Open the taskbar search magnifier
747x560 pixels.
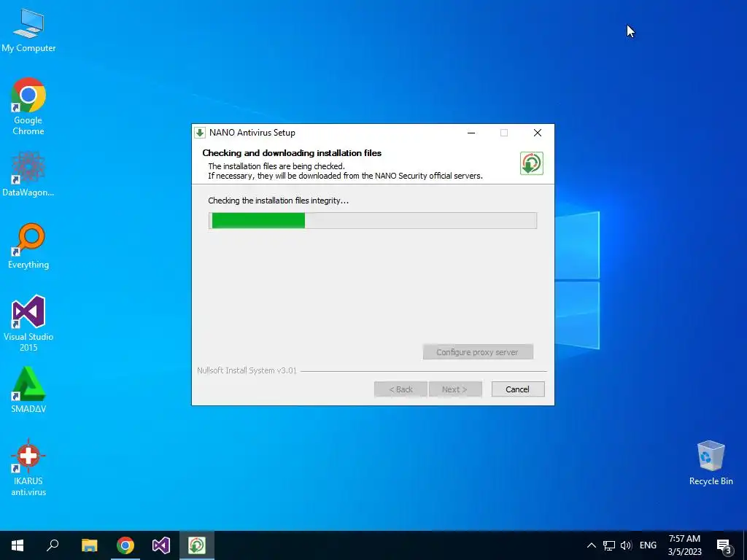click(x=53, y=545)
